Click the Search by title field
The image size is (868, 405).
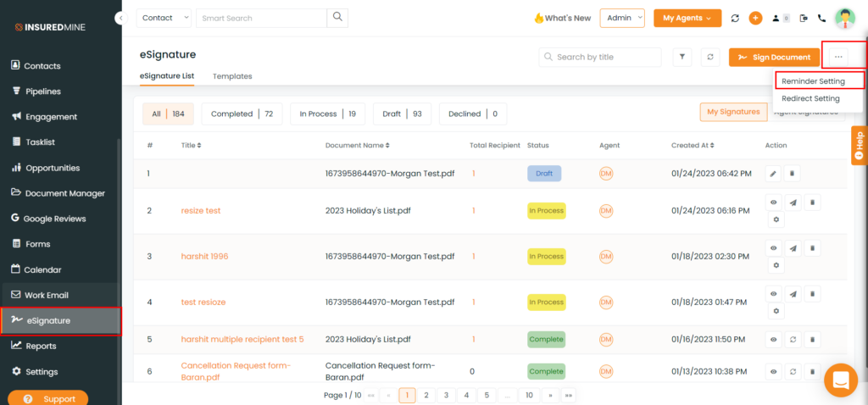click(x=600, y=57)
